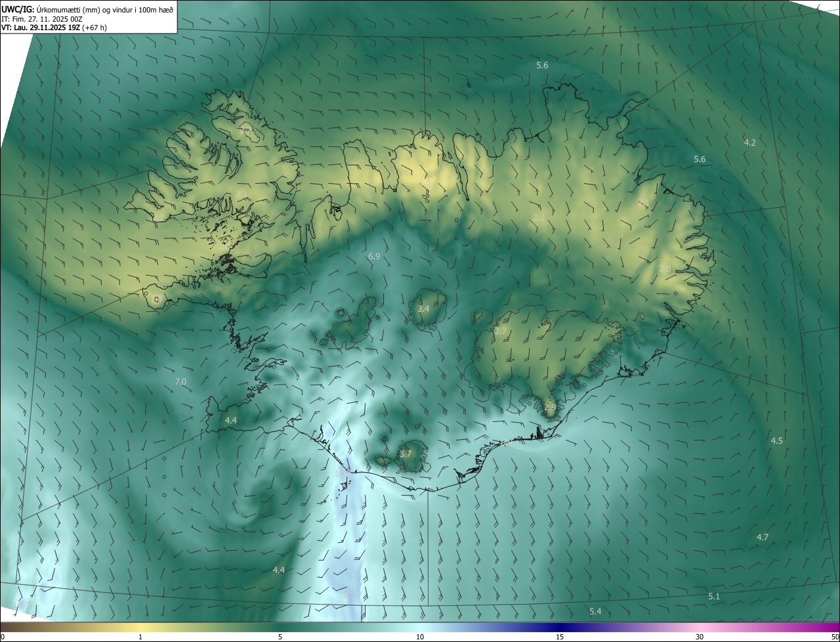
Task: Click the 4.2 value label
Action: tap(750, 142)
